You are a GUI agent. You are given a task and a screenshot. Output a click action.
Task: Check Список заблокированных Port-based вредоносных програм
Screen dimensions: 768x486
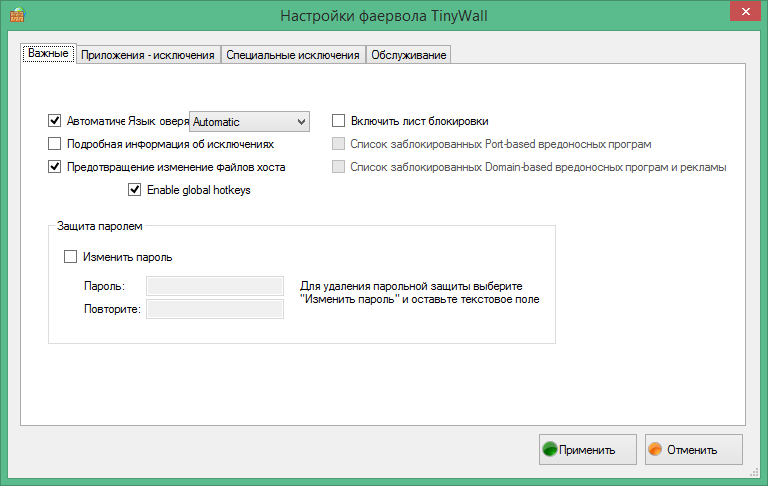coord(338,144)
